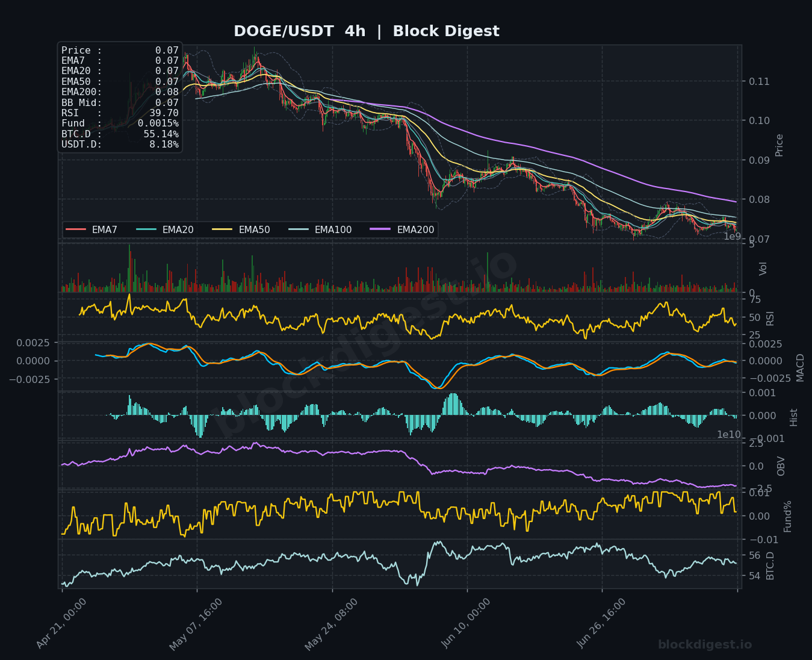Click the Fund% panel axis label

(x=787, y=516)
